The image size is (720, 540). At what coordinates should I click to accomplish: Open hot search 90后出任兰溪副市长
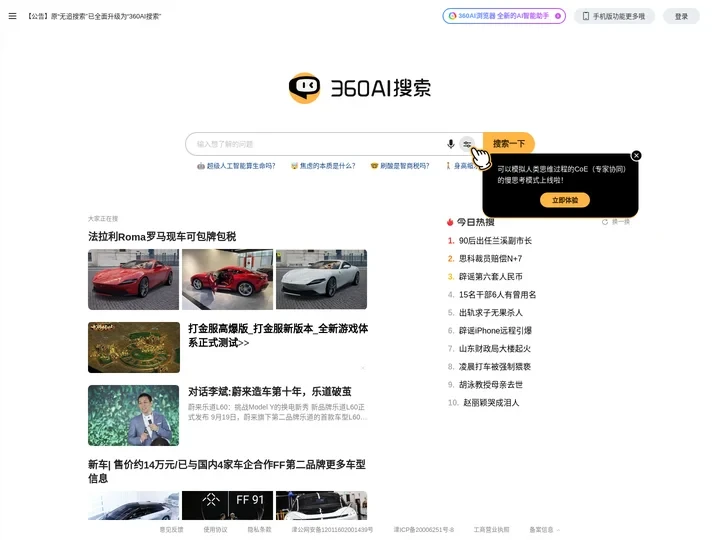(495, 241)
